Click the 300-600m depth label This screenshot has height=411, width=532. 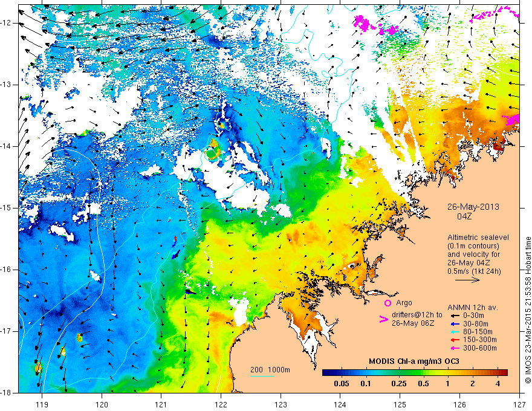[x=480, y=348]
